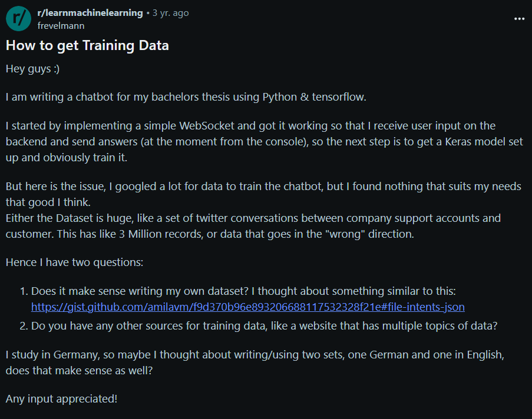Click the WebSocket implementation paragraph

(x=265, y=142)
